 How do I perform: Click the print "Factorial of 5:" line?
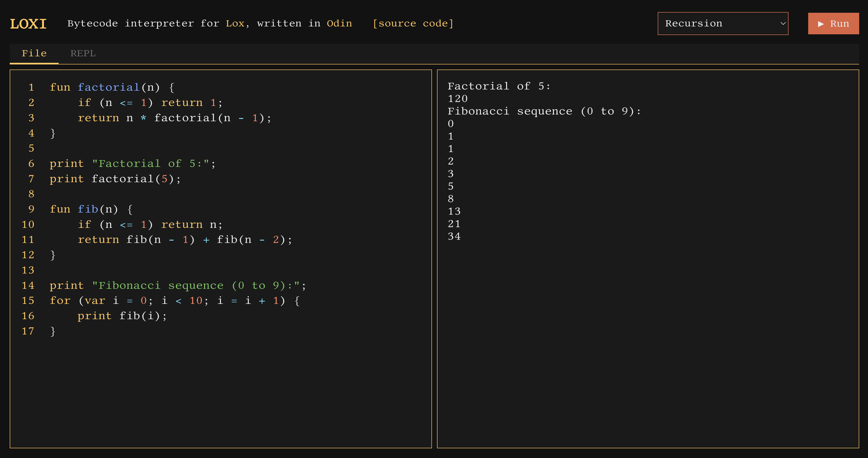[x=132, y=164]
